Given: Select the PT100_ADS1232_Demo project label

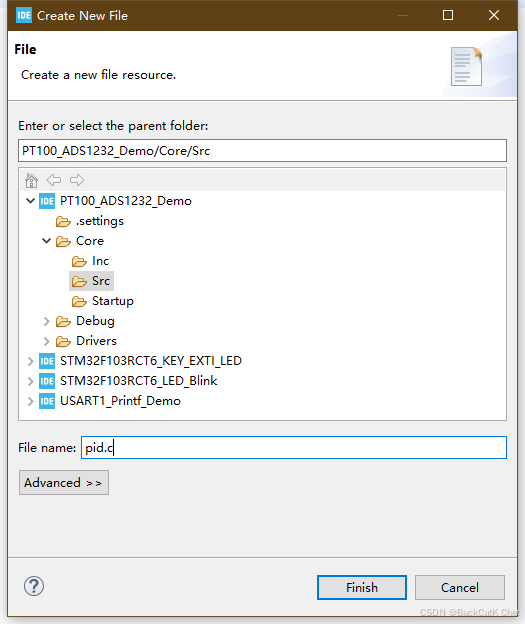Looking at the screenshot, I should point(126,201).
